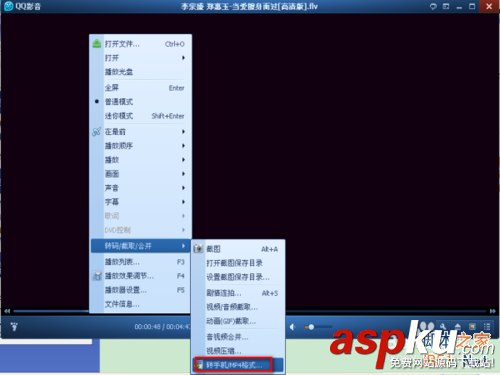
Task: Click the eject/open file icon in bottom bar
Action: [458, 326]
